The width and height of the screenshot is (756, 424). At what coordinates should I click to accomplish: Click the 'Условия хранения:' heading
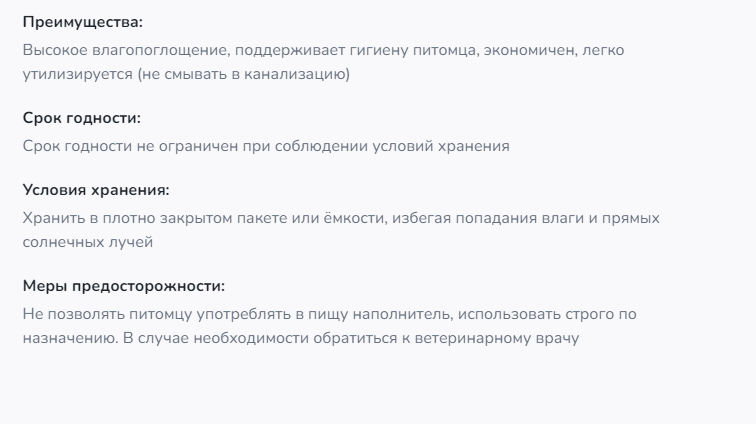coord(96,189)
